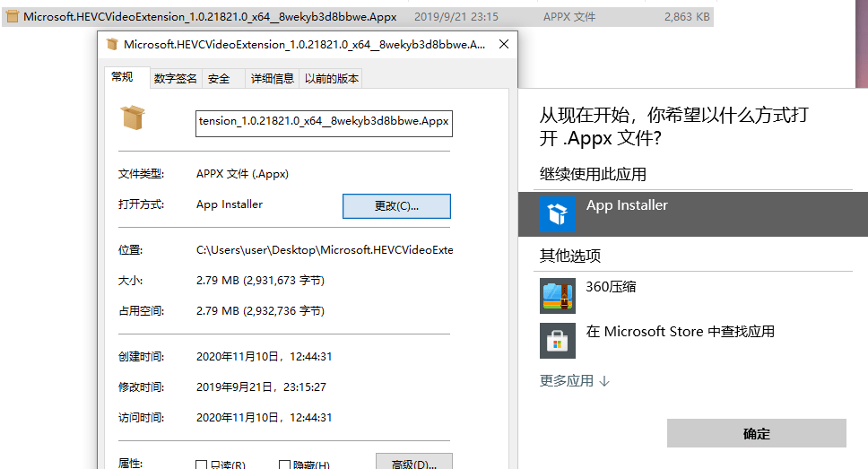Select 在 Microsoft Store 中查找应用
Screen dimensions: 868x469
click(681, 332)
